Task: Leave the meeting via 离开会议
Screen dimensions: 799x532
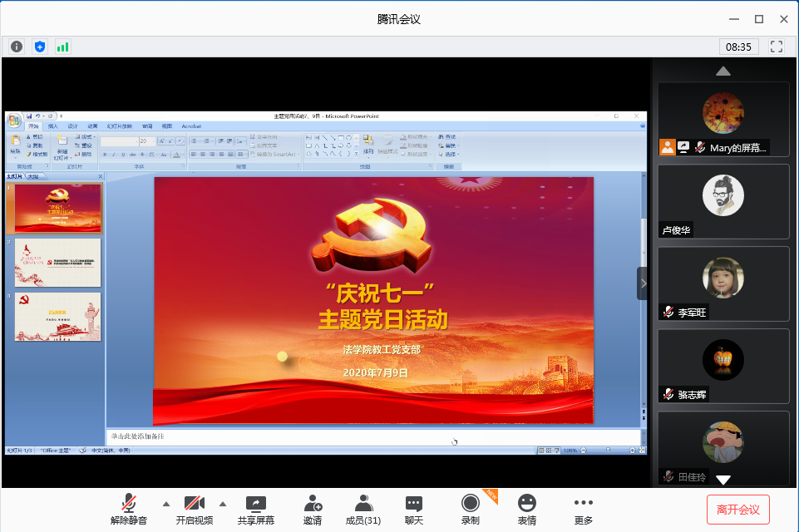Action: tap(737, 510)
